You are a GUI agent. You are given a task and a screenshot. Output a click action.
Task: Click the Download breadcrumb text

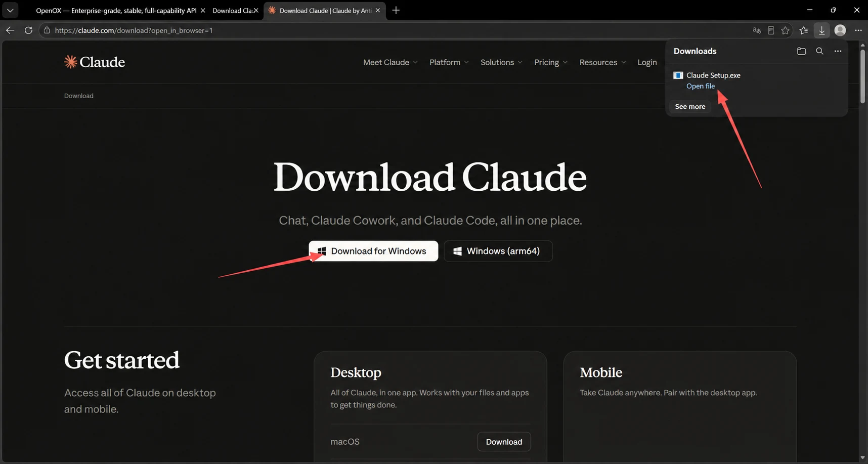[79, 96]
